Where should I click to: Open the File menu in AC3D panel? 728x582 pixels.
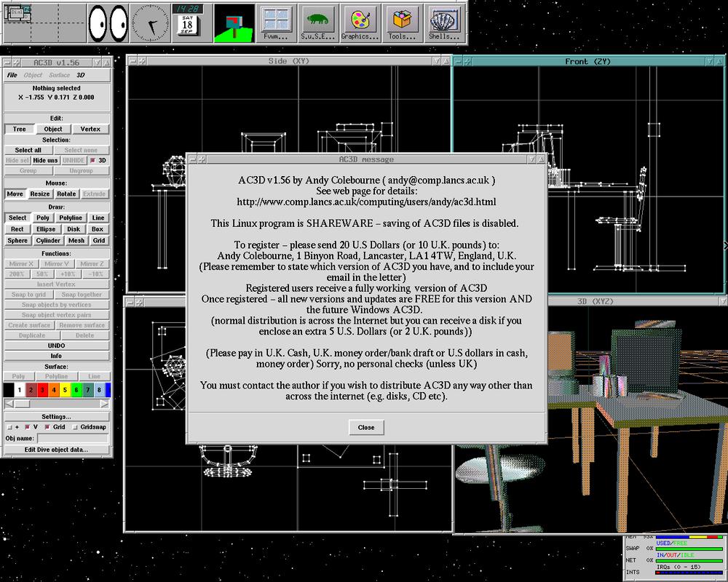12,75
